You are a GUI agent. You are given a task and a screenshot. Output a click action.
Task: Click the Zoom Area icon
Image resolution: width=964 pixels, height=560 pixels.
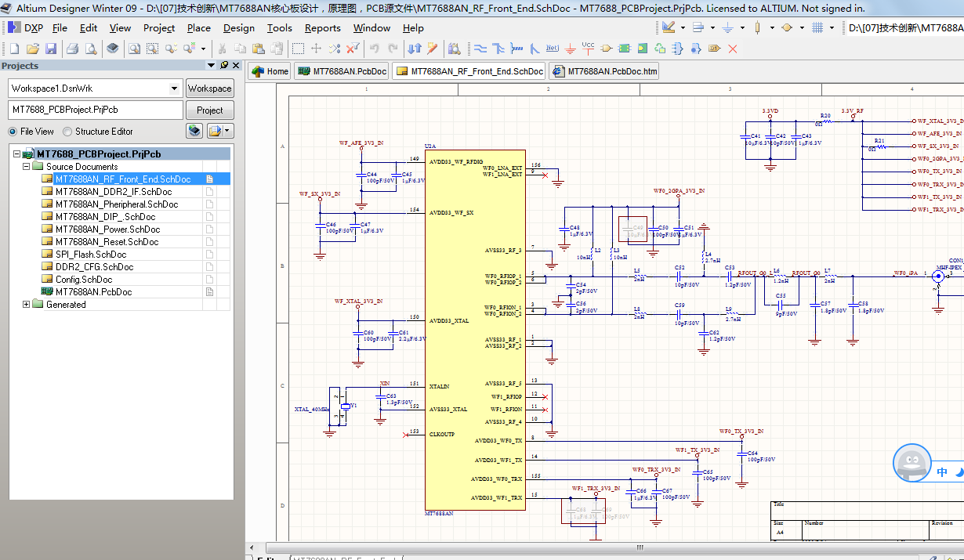pos(152,49)
